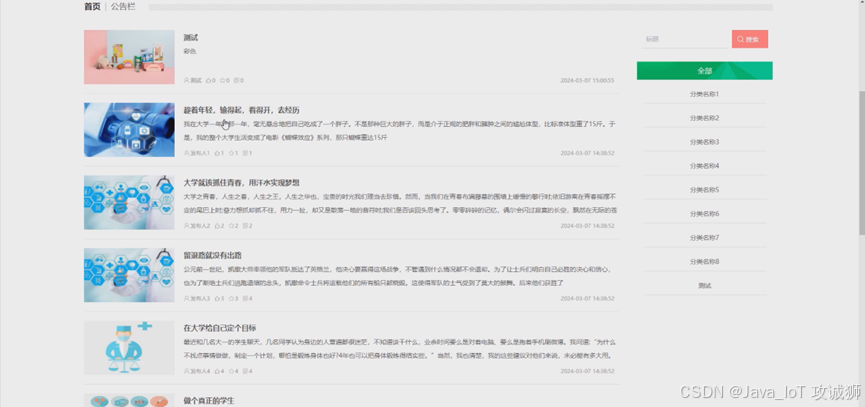The height and width of the screenshot is (407, 865).
Task: Click the comment icon in the 发布人2 row
Action: [x=245, y=226]
